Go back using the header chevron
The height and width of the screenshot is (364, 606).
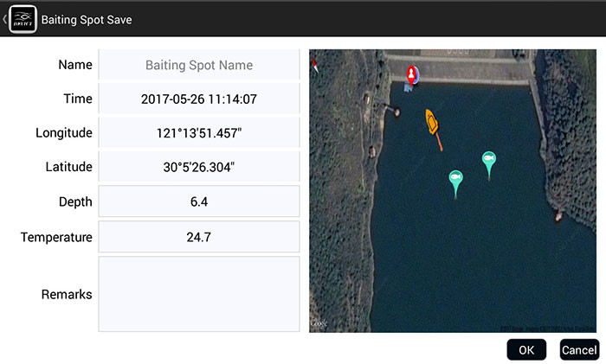tap(4, 19)
